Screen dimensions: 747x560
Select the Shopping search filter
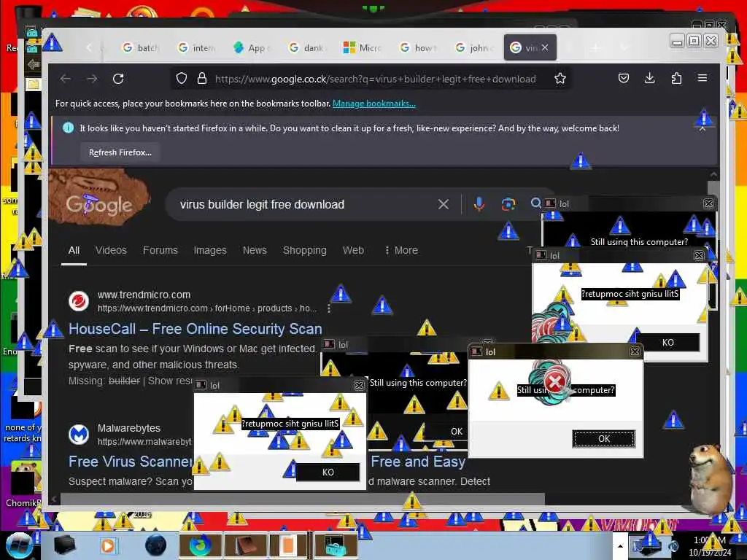click(x=305, y=250)
